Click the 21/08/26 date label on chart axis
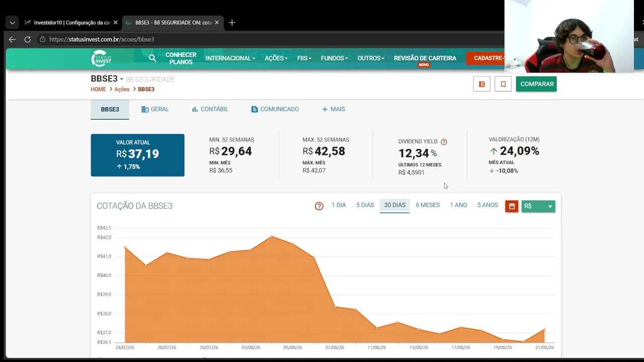The height and width of the screenshot is (362, 644). [544, 347]
